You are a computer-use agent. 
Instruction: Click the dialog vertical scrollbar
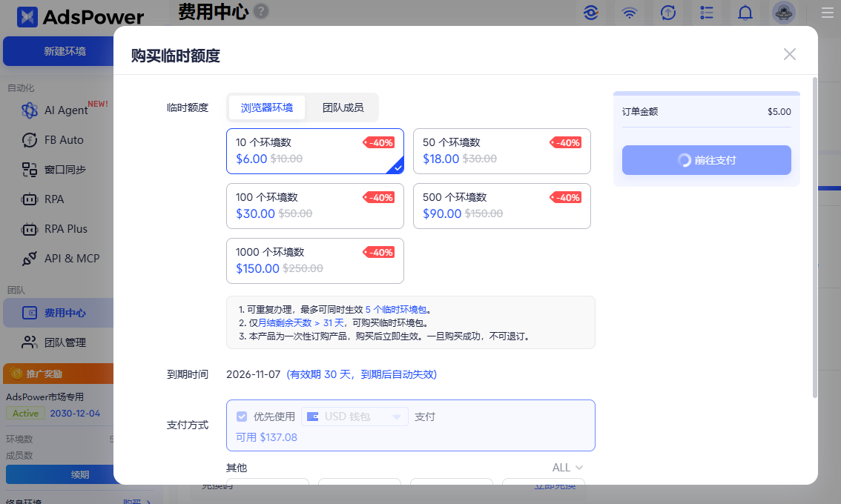pyautogui.click(x=815, y=238)
